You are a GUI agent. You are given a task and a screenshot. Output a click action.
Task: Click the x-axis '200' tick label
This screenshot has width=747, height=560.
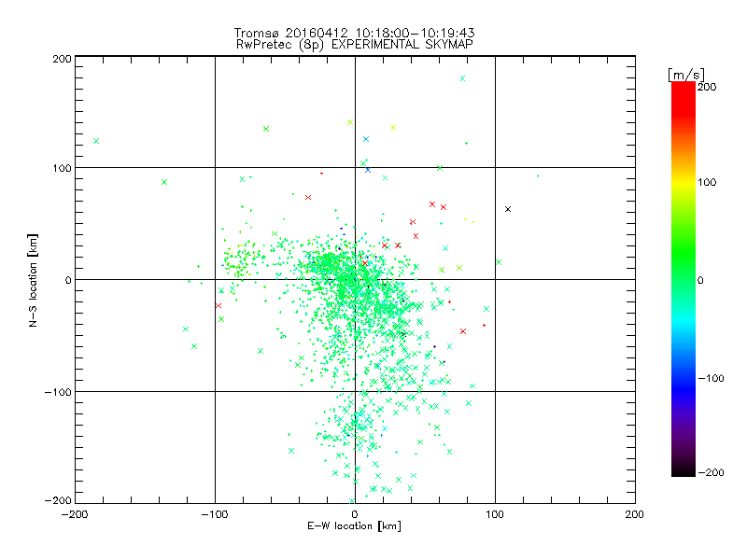(635, 515)
